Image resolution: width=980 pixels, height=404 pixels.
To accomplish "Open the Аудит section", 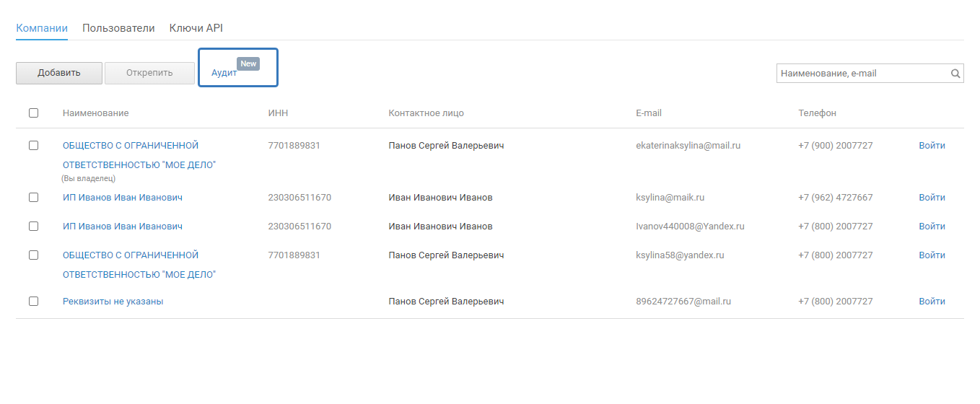I will tap(224, 74).
